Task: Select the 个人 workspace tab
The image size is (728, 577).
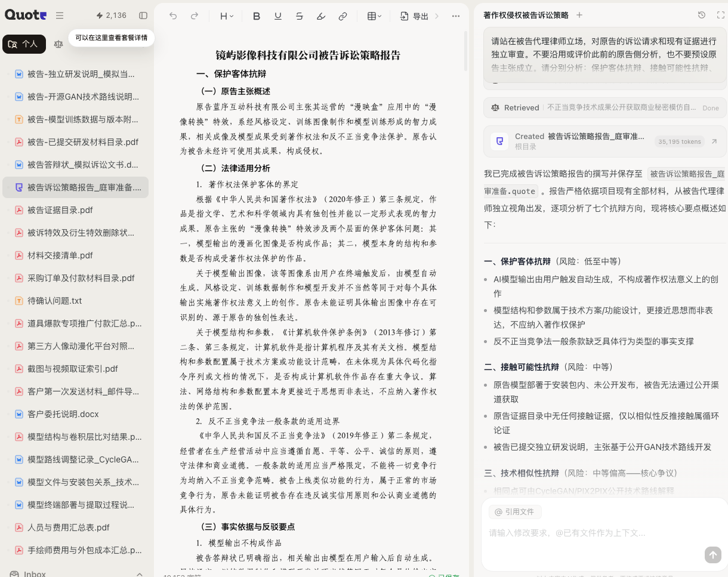Action: click(x=24, y=44)
